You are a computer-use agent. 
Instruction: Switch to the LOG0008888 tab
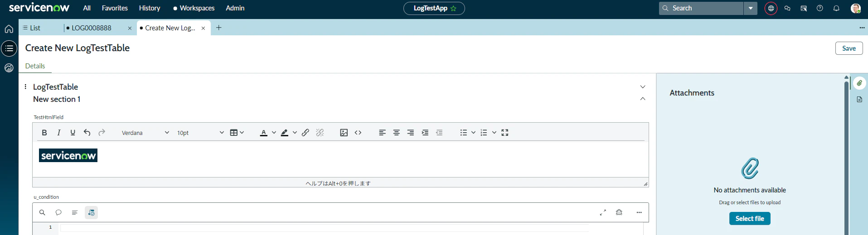coord(91,28)
